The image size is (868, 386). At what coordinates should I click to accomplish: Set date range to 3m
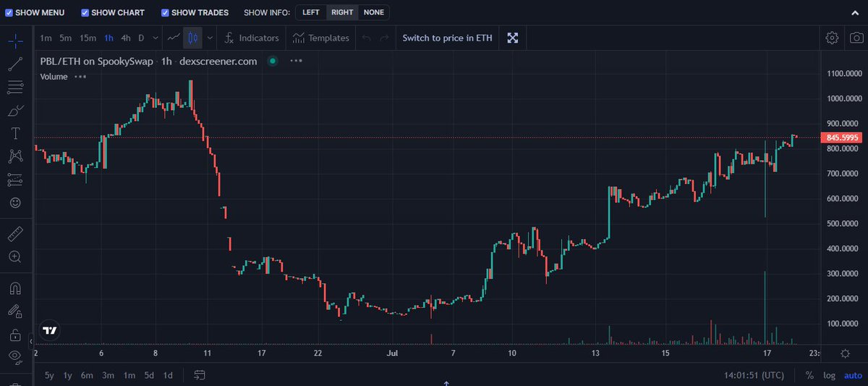click(108, 375)
